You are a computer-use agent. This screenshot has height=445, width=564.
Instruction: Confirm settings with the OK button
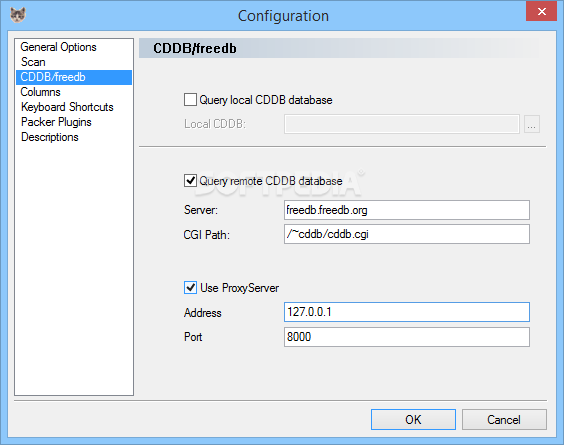413,419
